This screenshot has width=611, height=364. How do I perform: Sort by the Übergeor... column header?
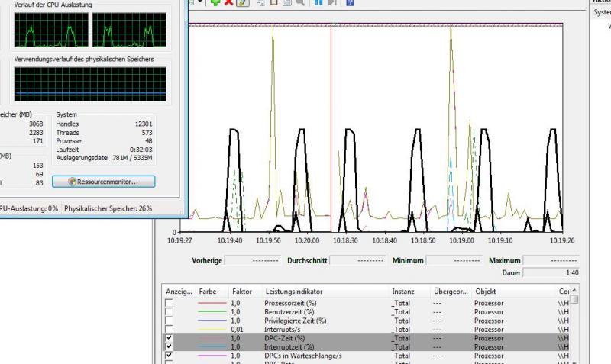(451, 292)
